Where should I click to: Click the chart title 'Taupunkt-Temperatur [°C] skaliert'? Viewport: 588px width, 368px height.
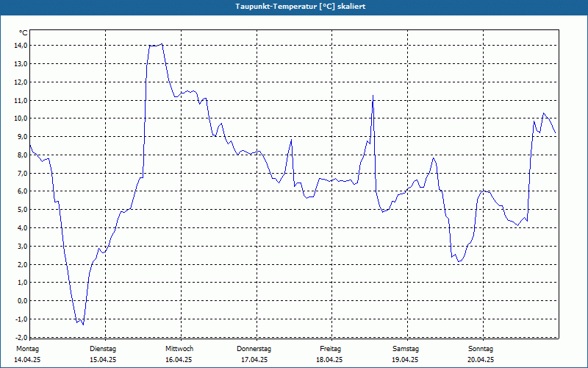[301, 7]
